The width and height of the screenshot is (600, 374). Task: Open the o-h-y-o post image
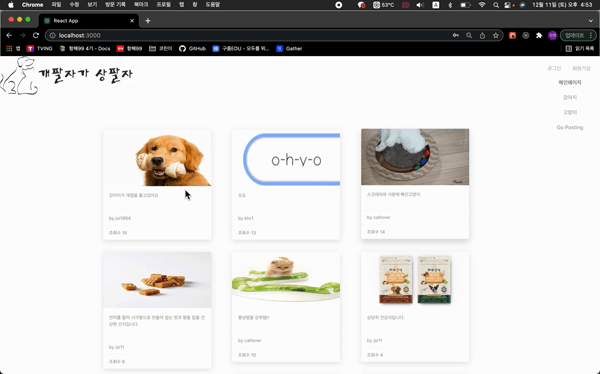point(286,158)
